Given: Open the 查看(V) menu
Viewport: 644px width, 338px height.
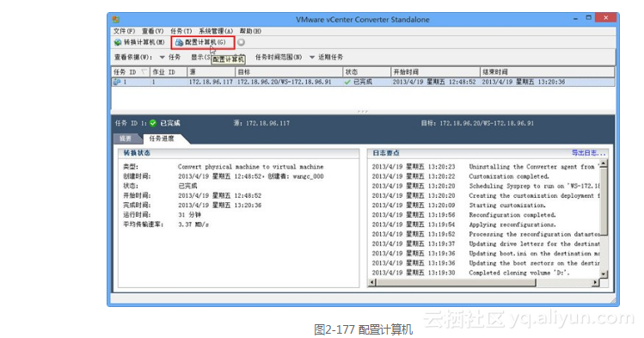Looking at the screenshot, I should pos(153,31).
